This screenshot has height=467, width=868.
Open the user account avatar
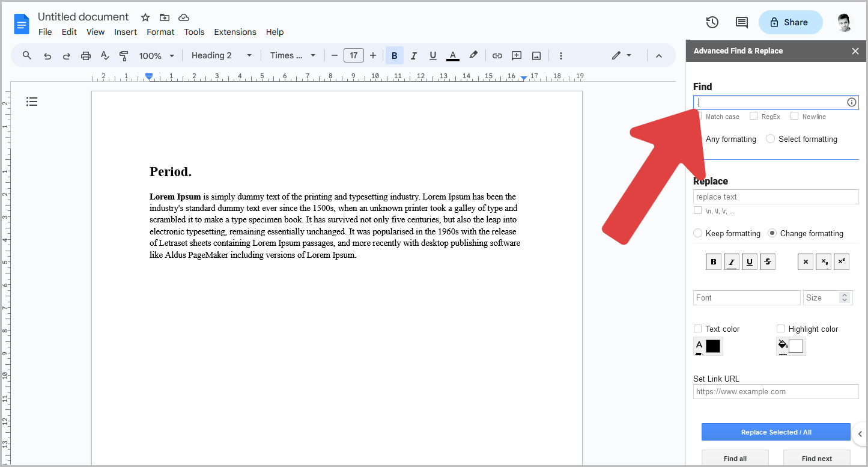[845, 22]
